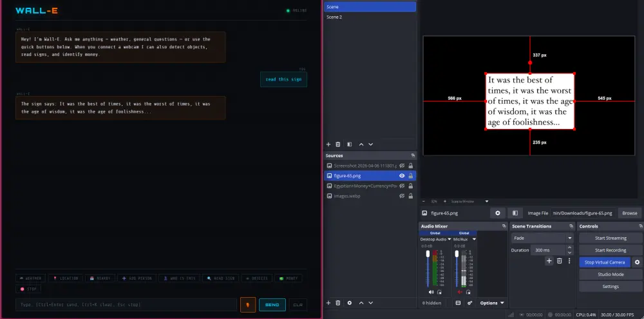Toggle lock on figure-65.png source

411,175
